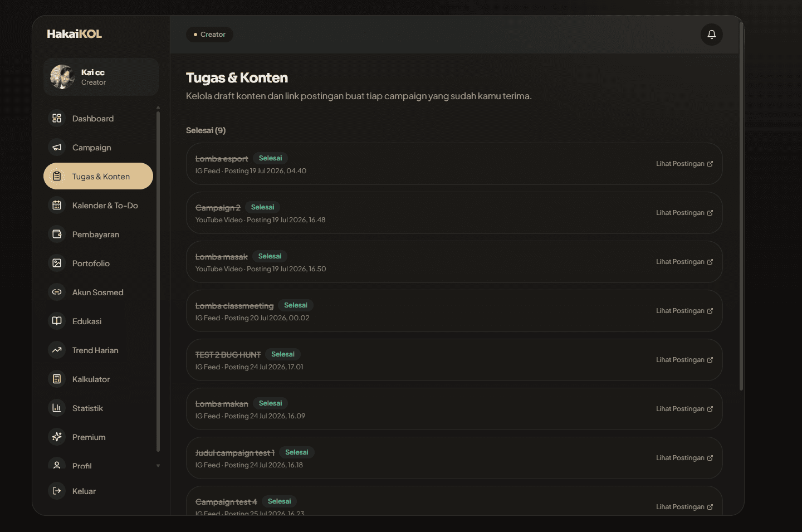View post for Lomba classmeeting
This screenshot has height=532, width=802.
684,311
